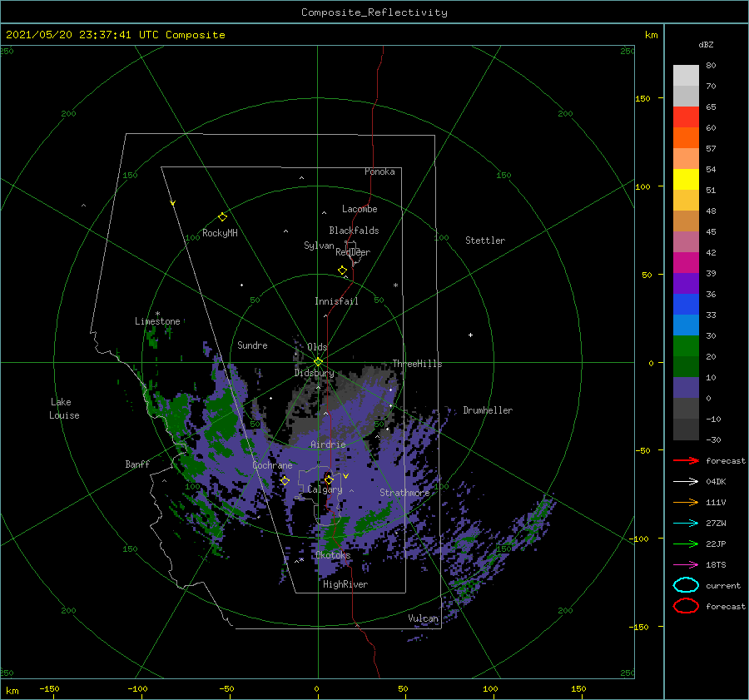The width and height of the screenshot is (749, 700).
Task: Click the asterisk marker east of Innisfail
Action: click(395, 285)
